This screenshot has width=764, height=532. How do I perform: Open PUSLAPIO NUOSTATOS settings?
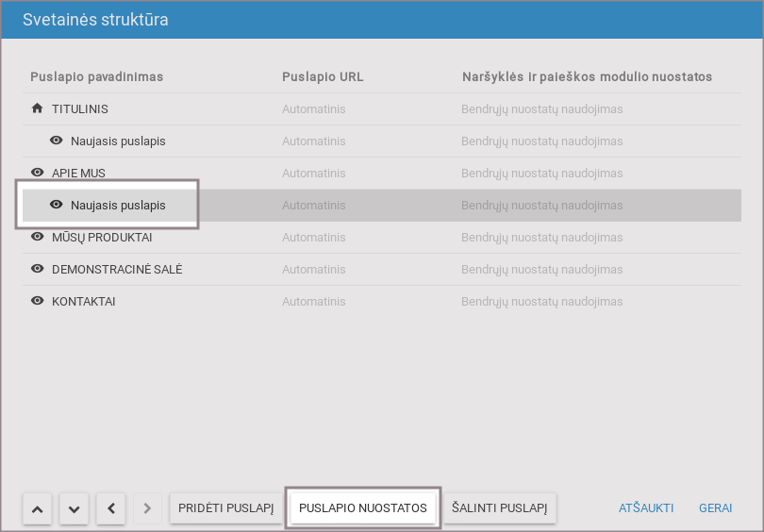[x=363, y=508]
